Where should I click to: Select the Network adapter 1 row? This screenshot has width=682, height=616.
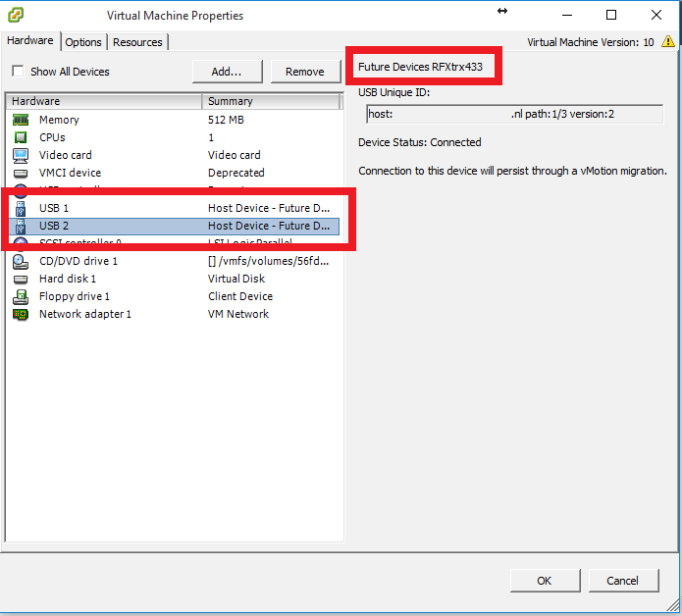[174, 314]
